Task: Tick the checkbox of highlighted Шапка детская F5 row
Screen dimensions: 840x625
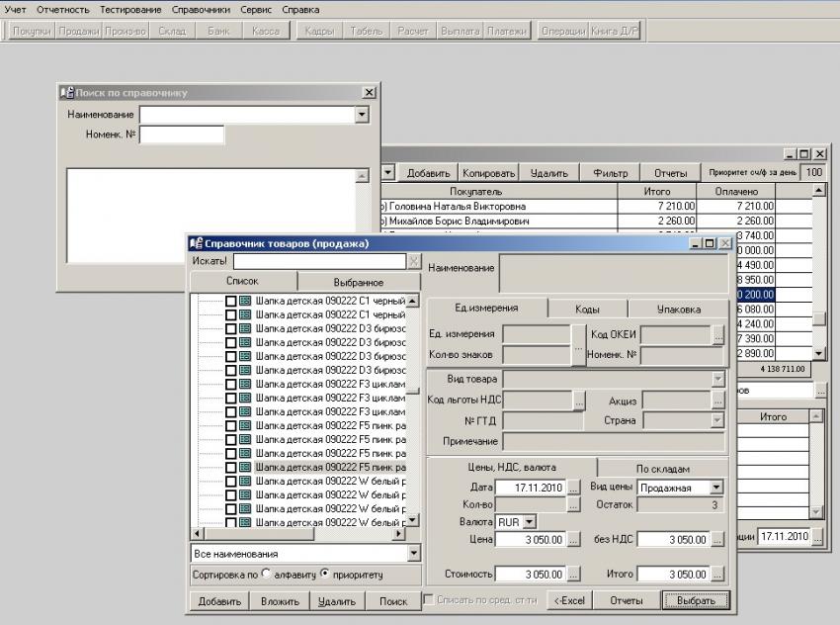Action: 230,467
